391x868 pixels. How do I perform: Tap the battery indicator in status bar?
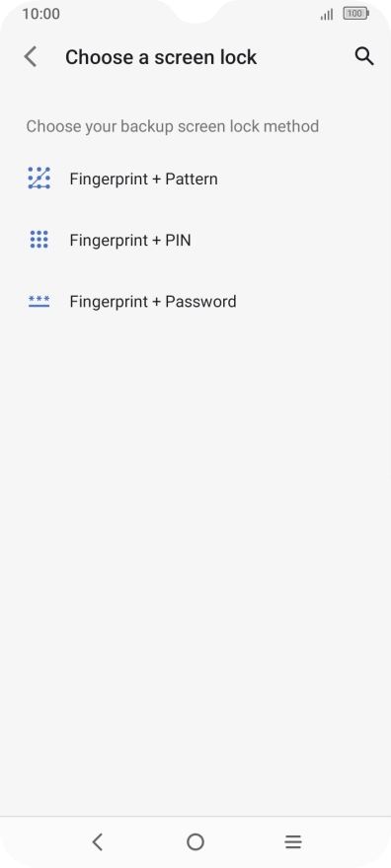click(355, 13)
